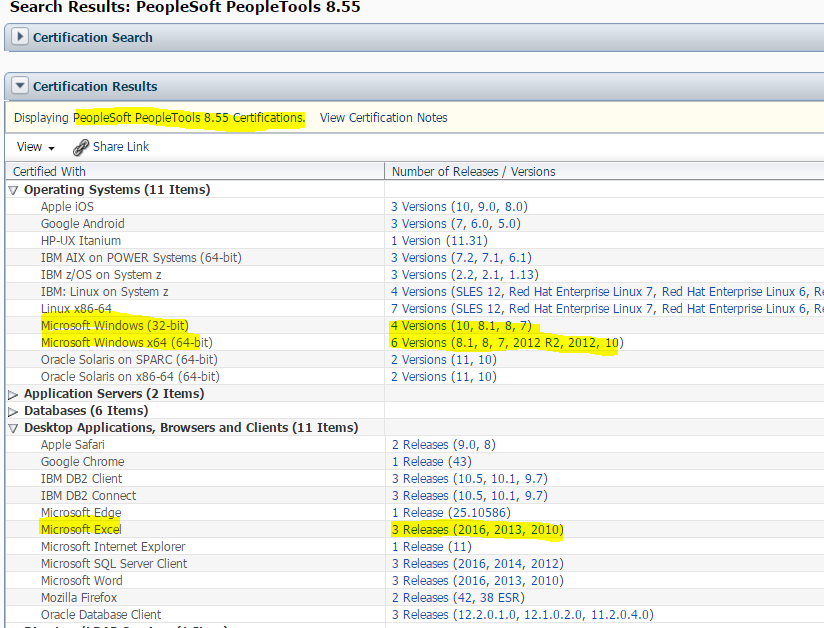Expand the Databases group
This screenshot has width=824, height=628.
pos(14,411)
